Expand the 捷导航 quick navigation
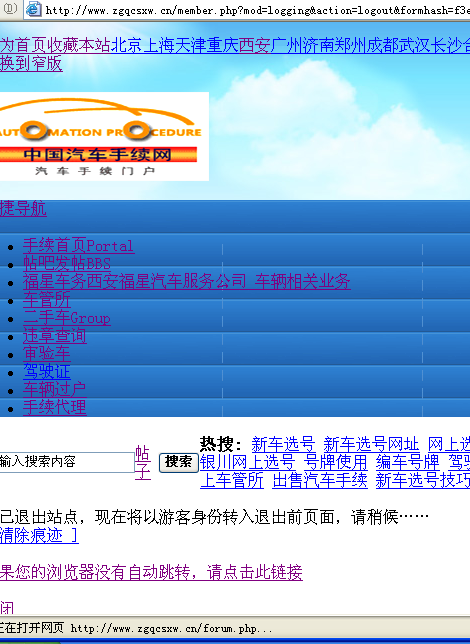Screen dimensions: 470x644 pyautogui.click(x=23, y=209)
